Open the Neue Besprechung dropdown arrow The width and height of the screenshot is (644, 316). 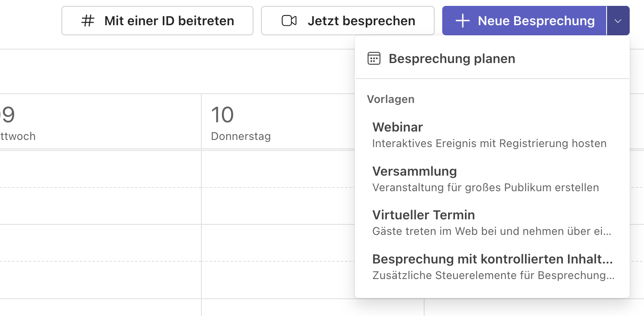(x=618, y=21)
